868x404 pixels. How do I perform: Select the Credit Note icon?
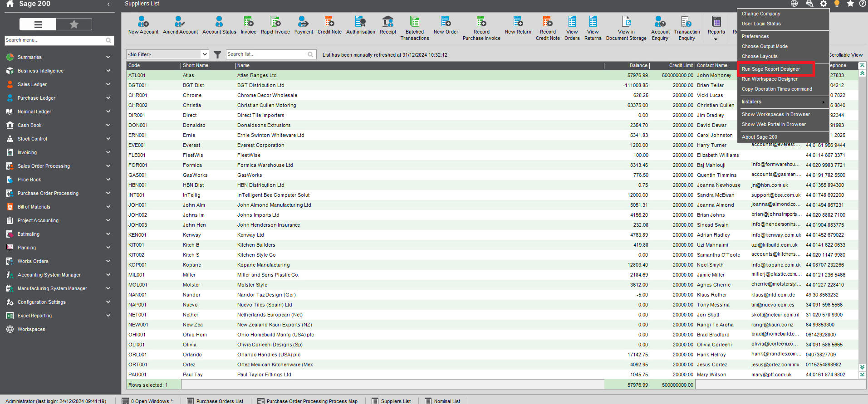click(329, 25)
